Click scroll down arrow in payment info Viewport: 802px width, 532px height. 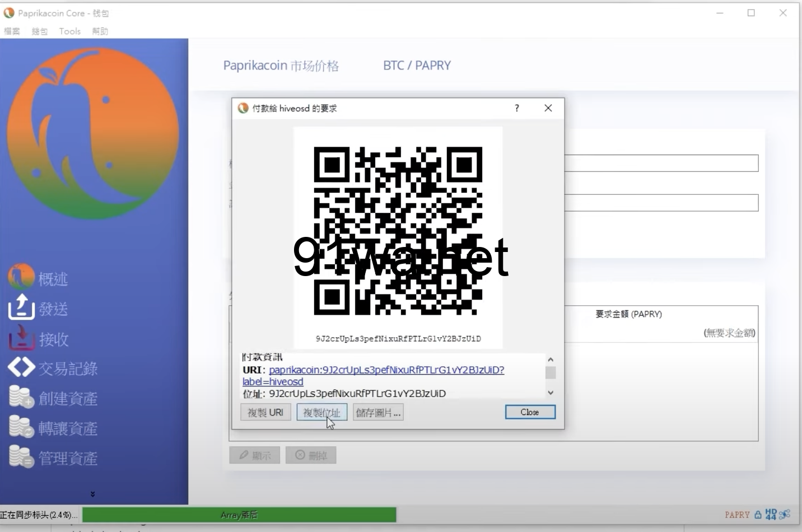pos(551,393)
